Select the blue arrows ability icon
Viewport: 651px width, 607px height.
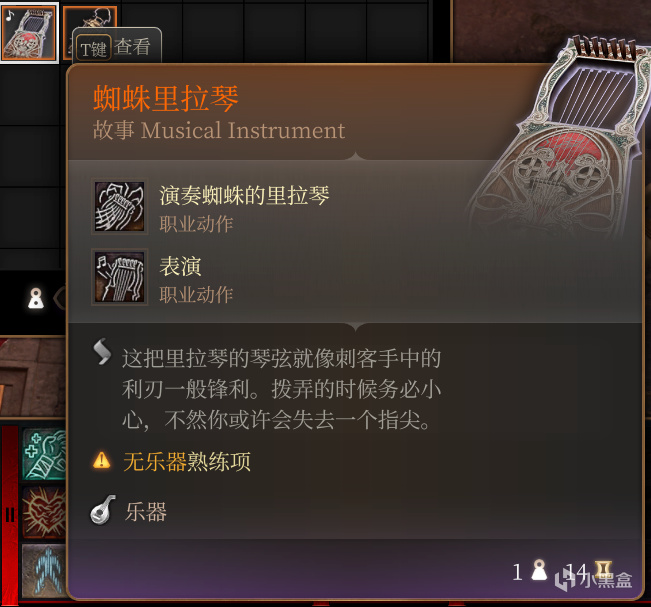pos(44,570)
